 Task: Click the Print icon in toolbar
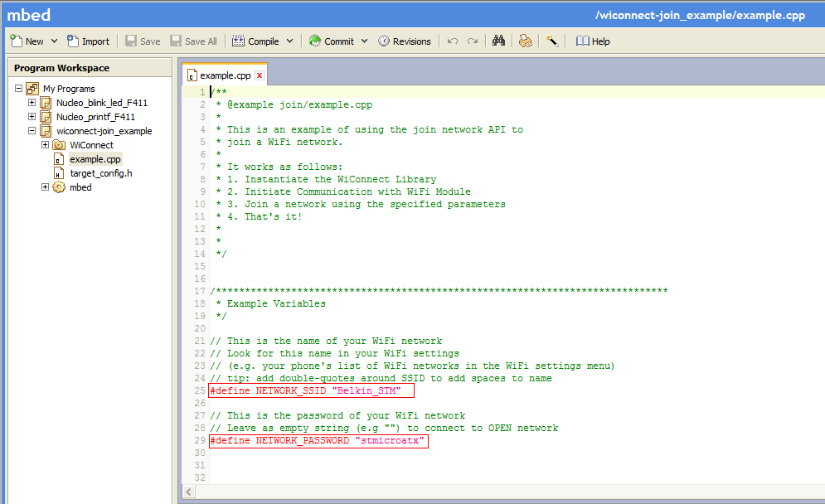point(525,41)
